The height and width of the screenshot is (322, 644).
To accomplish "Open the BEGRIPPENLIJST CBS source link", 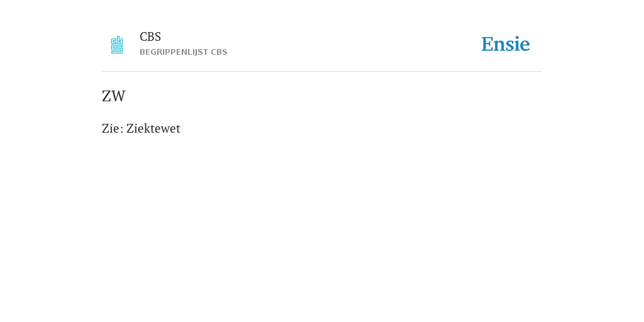I will pos(184,52).
